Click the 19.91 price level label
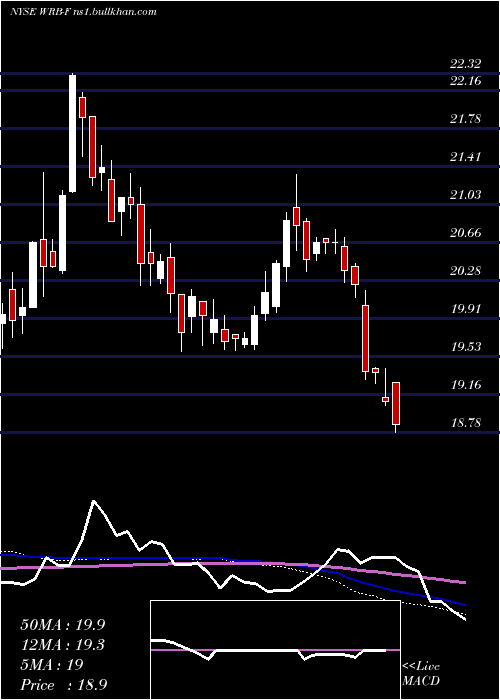The width and height of the screenshot is (500, 700). (x=465, y=309)
